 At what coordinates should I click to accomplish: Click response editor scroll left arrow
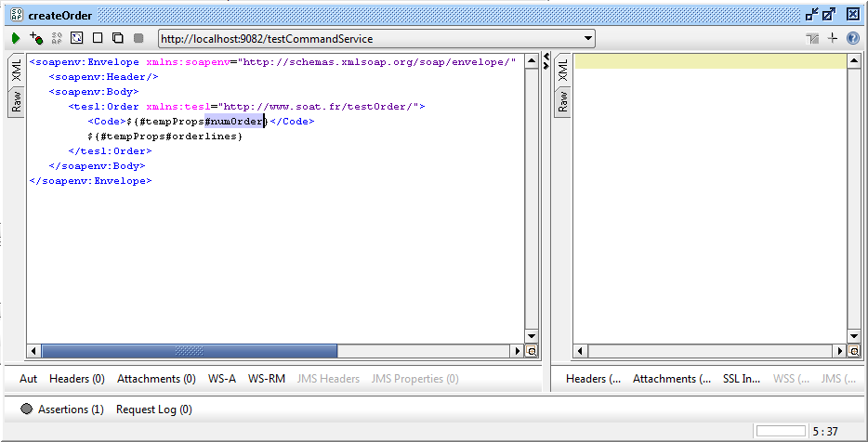tap(580, 351)
